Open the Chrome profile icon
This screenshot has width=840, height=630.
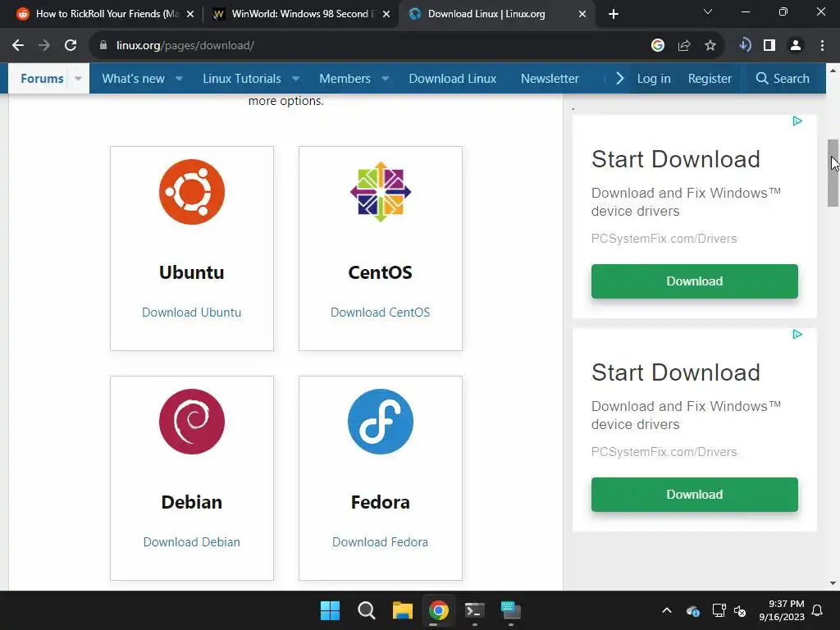pyautogui.click(x=796, y=46)
